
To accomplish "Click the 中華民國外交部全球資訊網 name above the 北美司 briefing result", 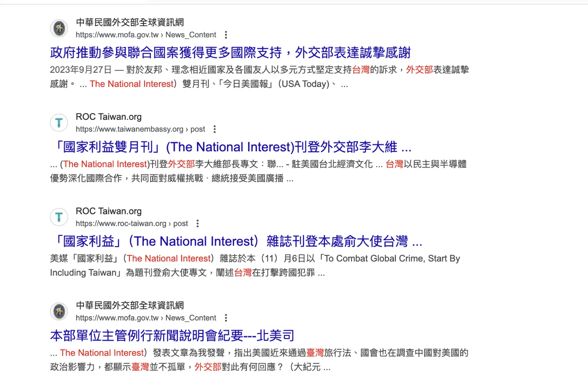I will point(130,306).
